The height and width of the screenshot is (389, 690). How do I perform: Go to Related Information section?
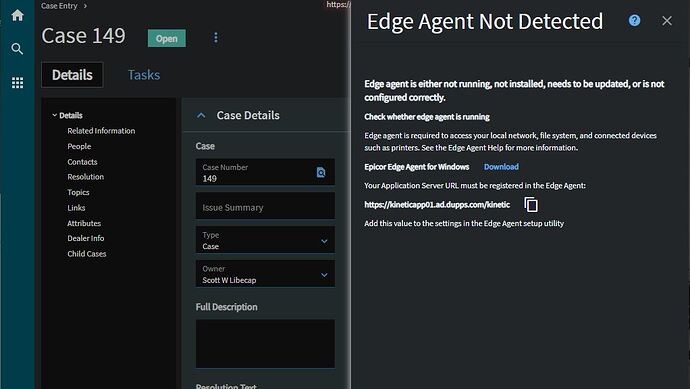tap(101, 131)
